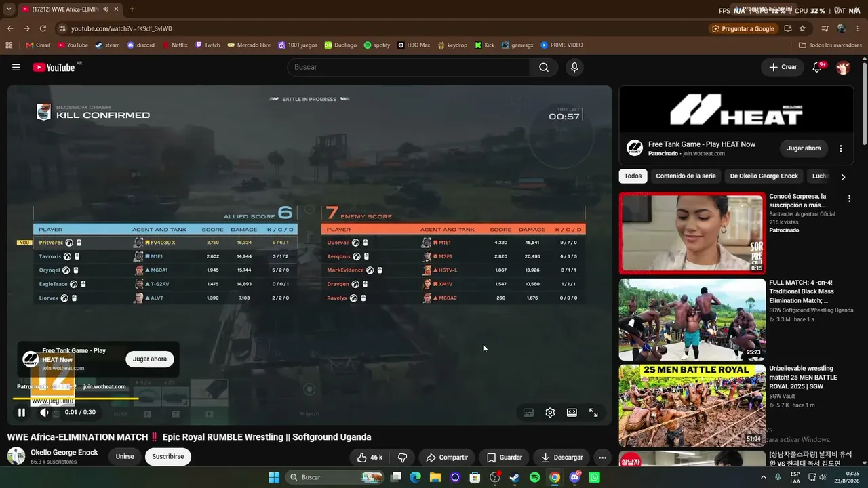Click the yellow ad progress bar
The height and width of the screenshot is (488, 868).
pyautogui.click(x=76, y=398)
